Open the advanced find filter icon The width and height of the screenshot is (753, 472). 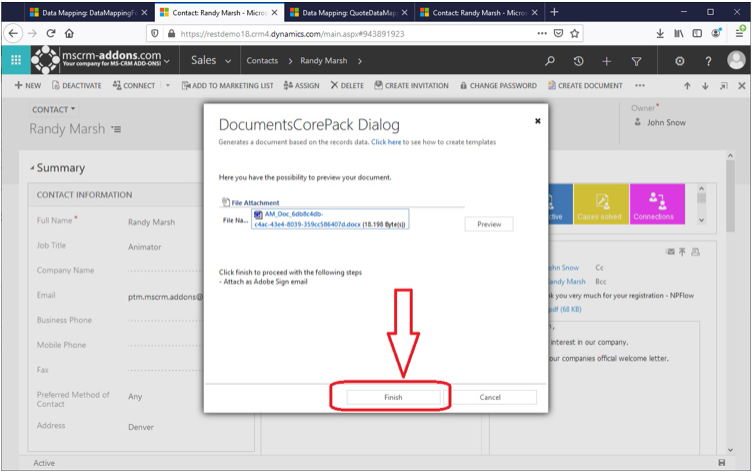(636, 61)
